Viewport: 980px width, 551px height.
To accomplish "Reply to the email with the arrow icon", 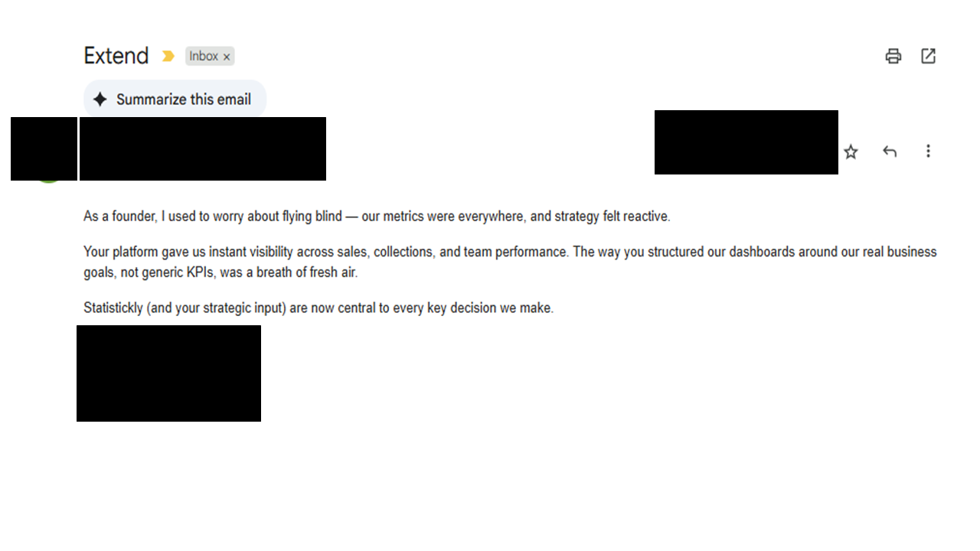I will point(889,152).
